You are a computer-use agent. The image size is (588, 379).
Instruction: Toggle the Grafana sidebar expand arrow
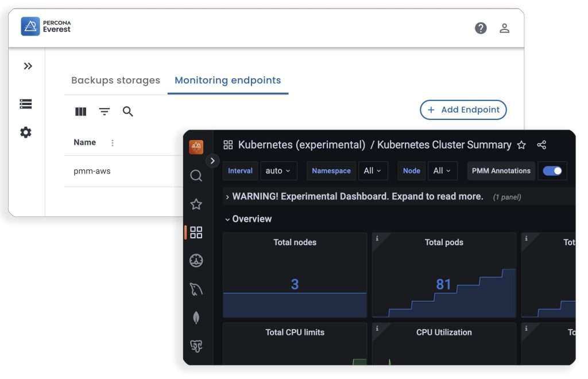click(x=212, y=161)
